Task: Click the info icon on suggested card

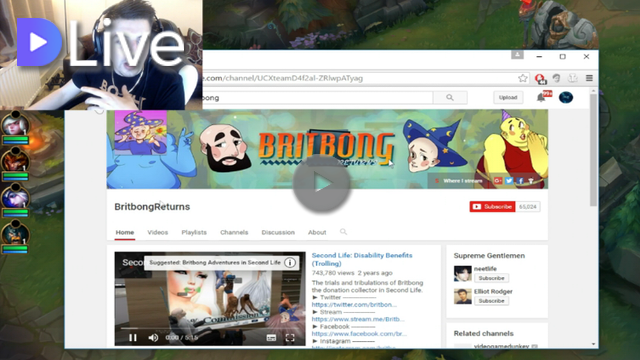Action: pyautogui.click(x=290, y=262)
